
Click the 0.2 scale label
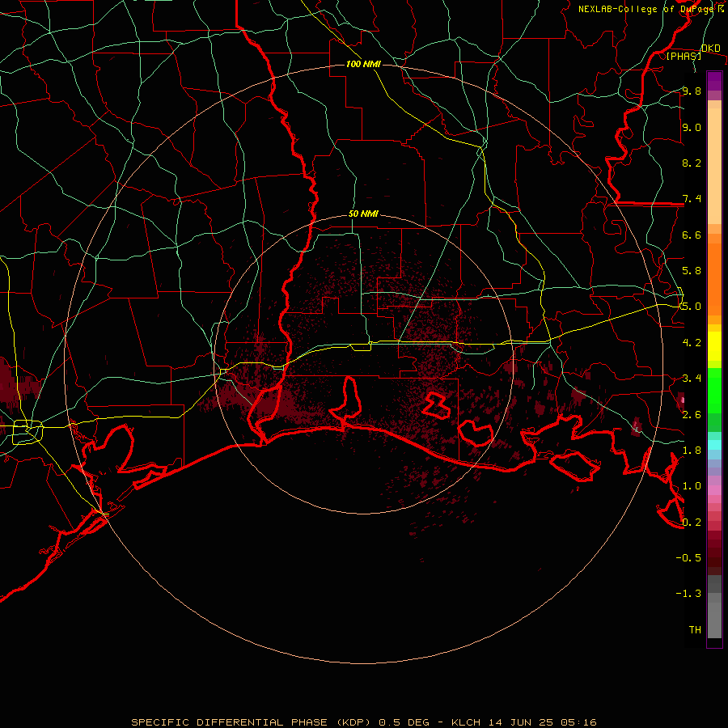692,522
